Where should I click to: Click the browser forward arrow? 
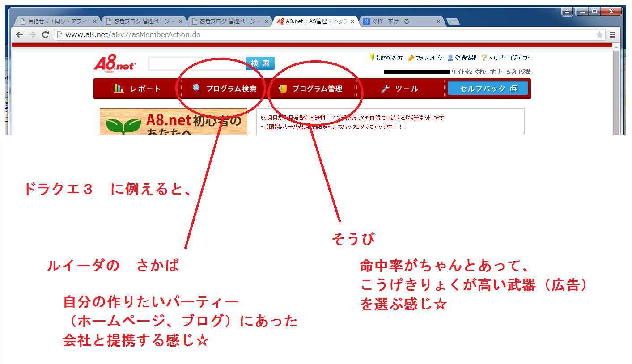click(x=32, y=35)
